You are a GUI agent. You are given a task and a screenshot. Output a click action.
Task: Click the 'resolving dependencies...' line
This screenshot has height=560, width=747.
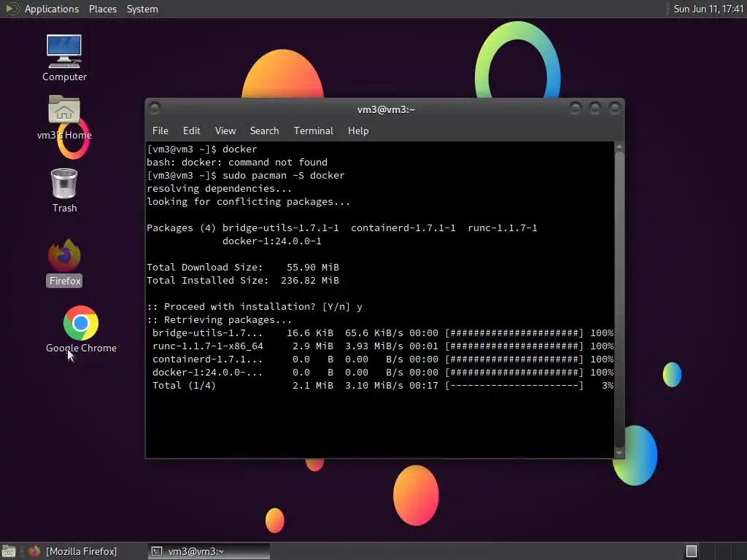click(x=219, y=189)
